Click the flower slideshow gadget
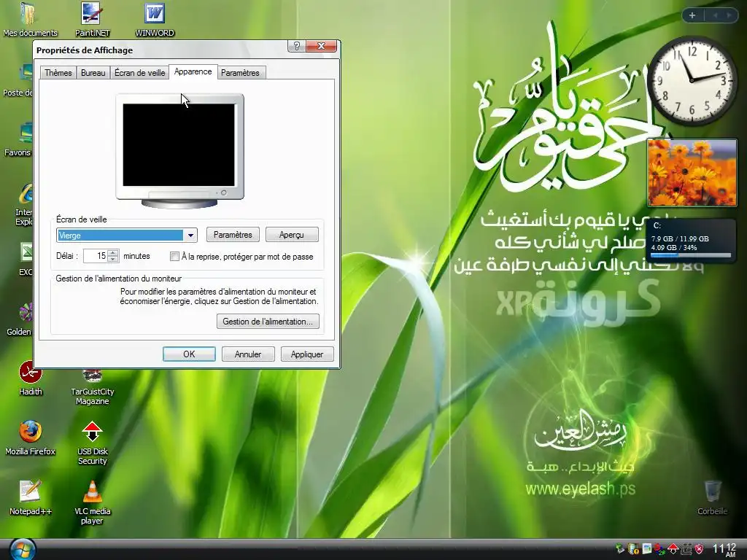Image resolution: width=747 pixels, height=560 pixels. coord(692,172)
